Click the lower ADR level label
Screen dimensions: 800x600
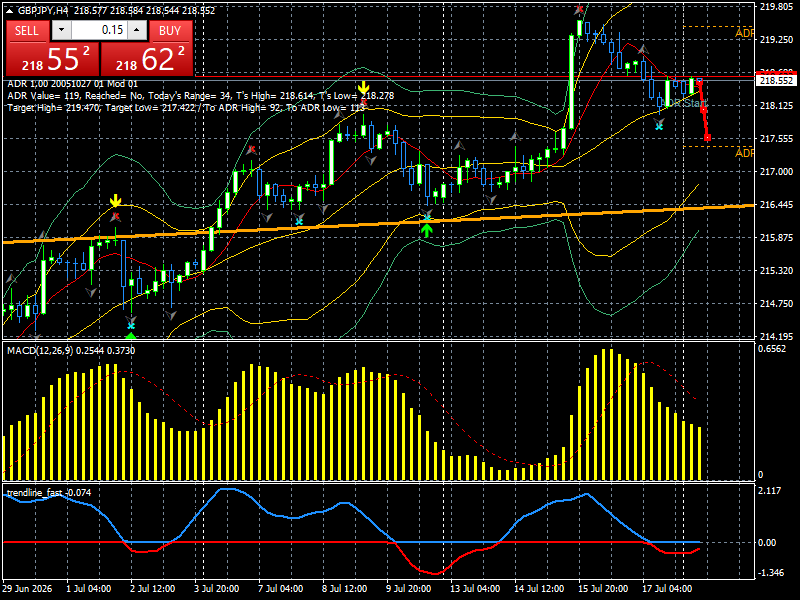744,153
